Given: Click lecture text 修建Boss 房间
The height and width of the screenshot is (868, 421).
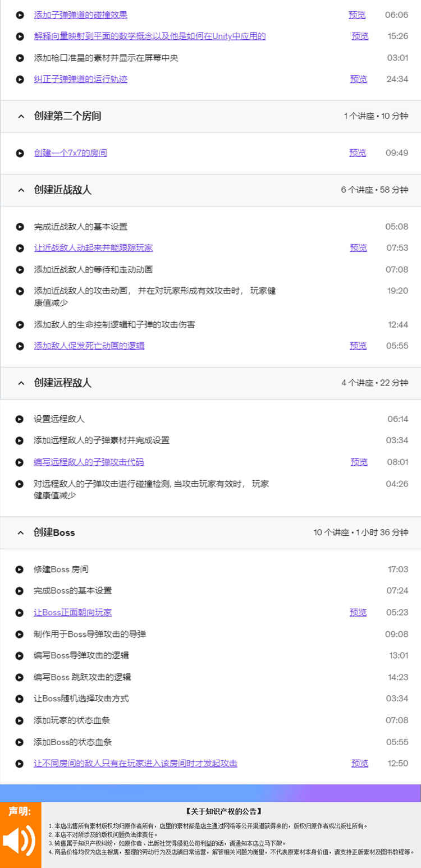Looking at the screenshot, I should point(61,569).
